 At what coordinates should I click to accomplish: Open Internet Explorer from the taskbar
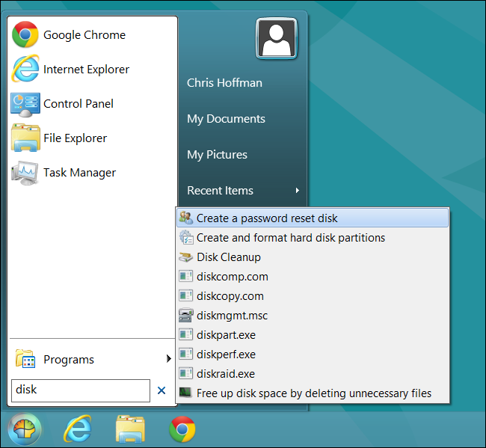78,429
